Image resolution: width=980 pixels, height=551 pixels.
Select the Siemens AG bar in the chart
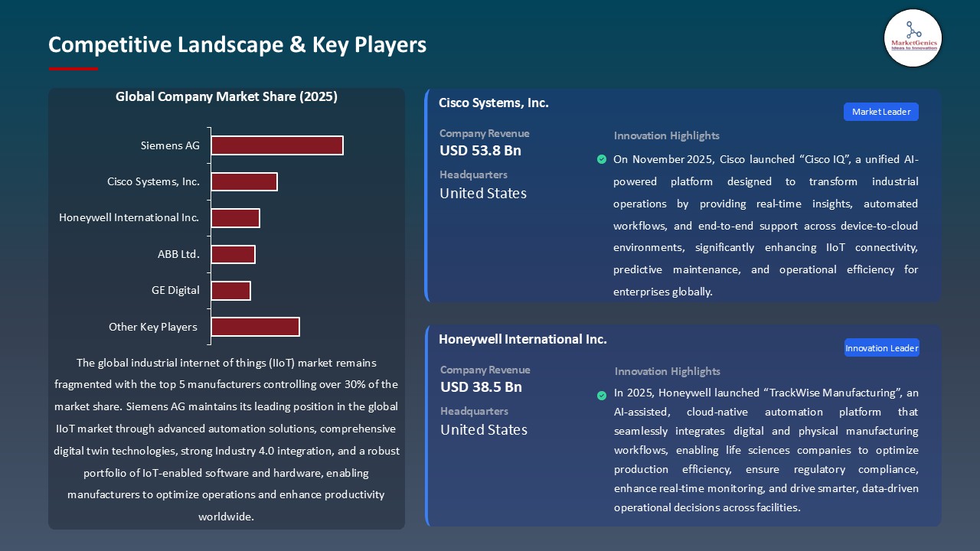pyautogui.click(x=277, y=145)
